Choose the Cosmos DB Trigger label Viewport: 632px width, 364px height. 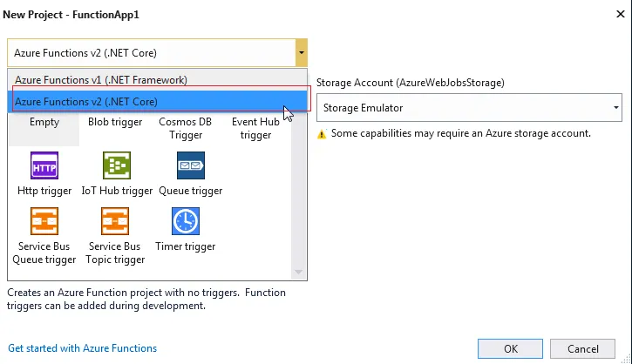[186, 128]
